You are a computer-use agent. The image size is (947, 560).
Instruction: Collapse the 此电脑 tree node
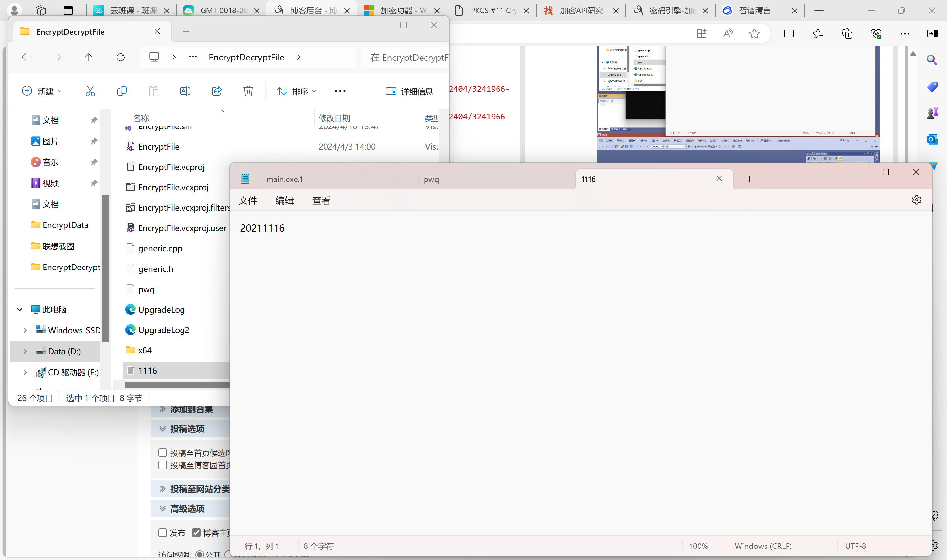click(x=20, y=310)
